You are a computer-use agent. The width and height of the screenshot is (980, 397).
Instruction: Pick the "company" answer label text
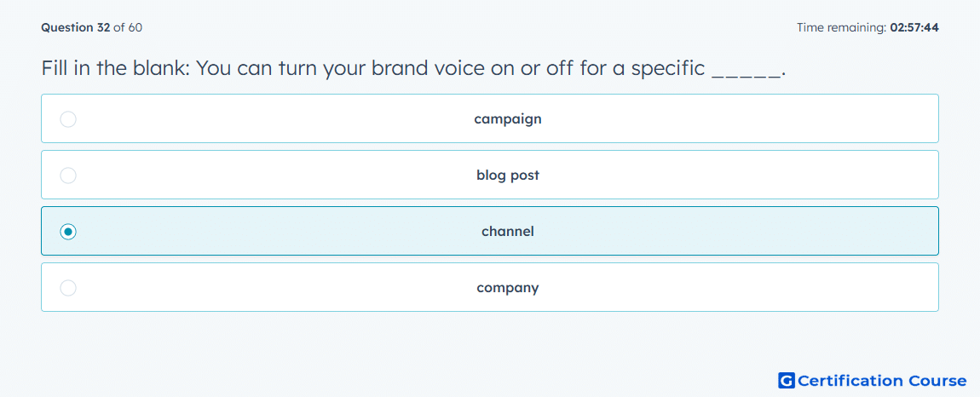(508, 288)
